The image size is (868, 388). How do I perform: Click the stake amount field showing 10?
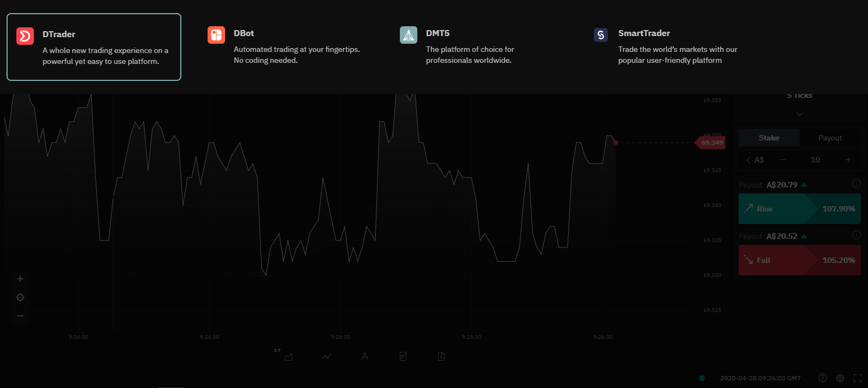(x=815, y=160)
